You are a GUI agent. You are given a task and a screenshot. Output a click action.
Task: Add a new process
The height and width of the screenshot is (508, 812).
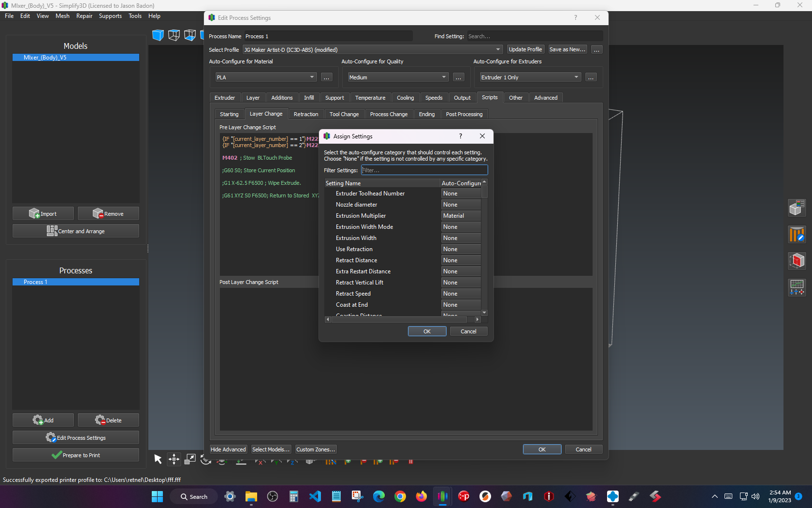click(x=43, y=420)
